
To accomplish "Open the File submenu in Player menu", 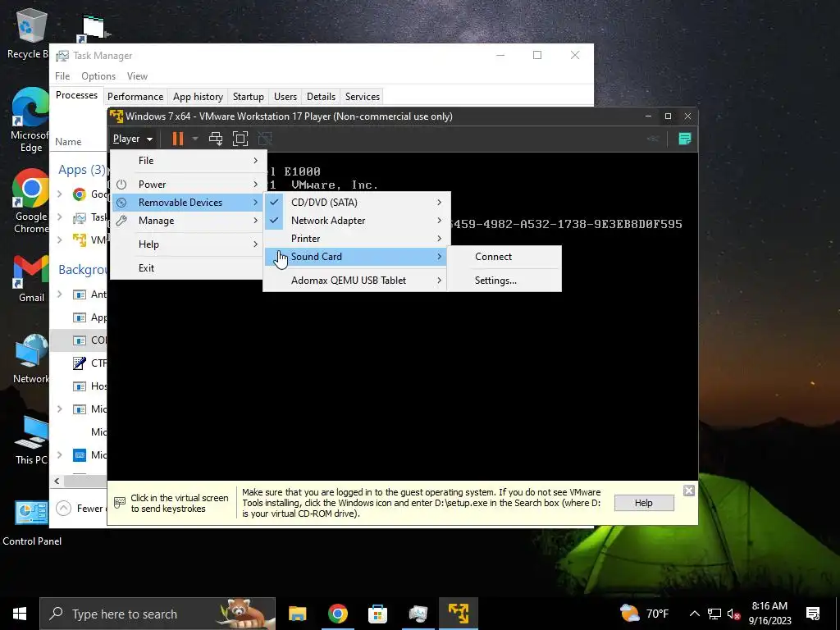I will point(186,161).
